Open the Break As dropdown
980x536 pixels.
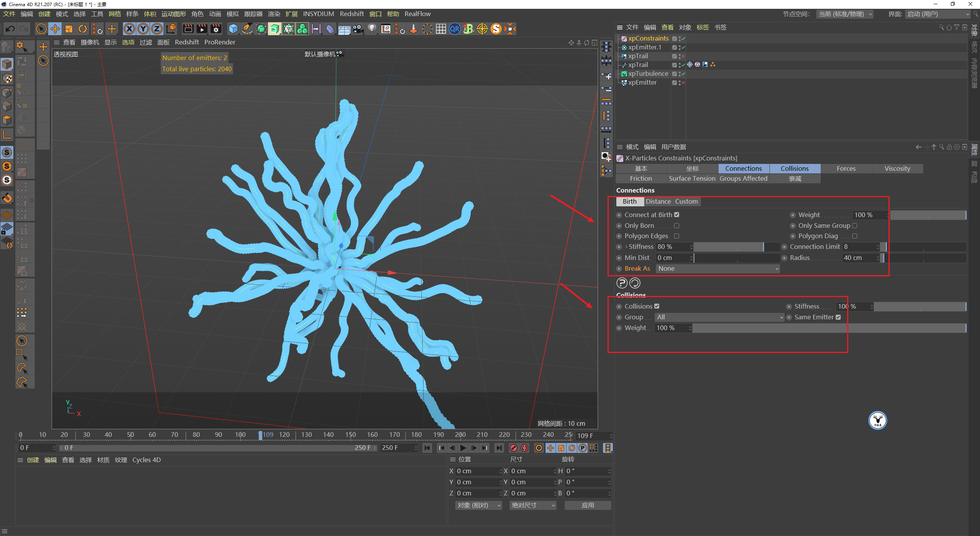point(718,269)
